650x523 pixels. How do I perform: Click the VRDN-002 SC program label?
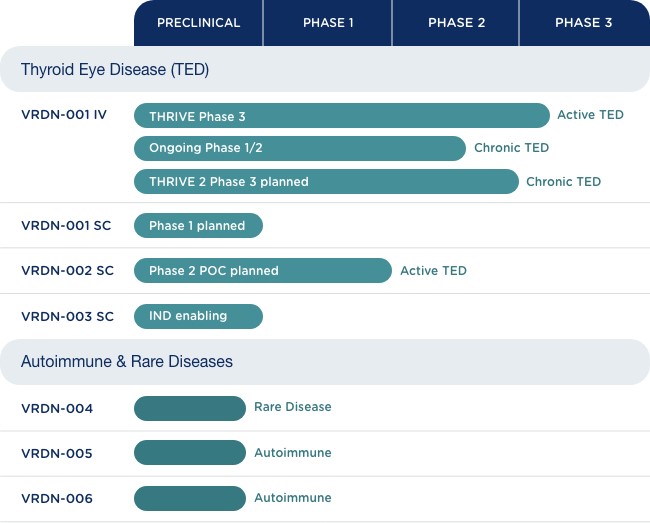(67, 271)
